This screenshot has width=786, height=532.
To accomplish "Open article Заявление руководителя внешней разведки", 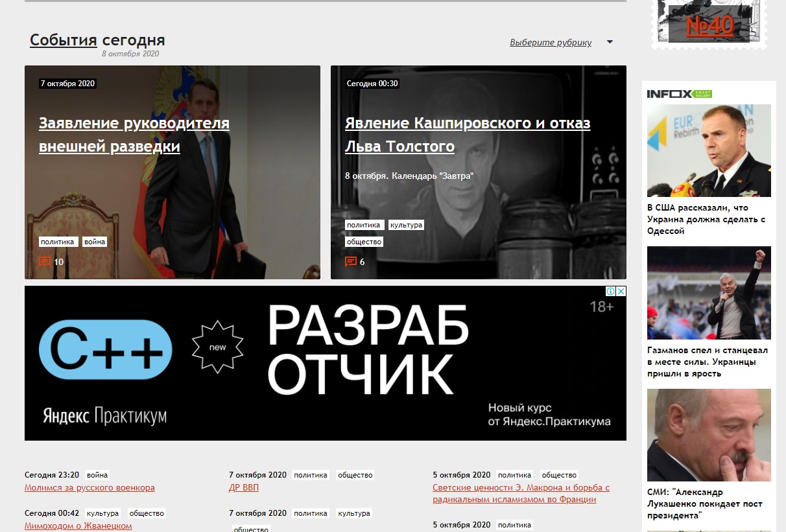I will point(134,135).
